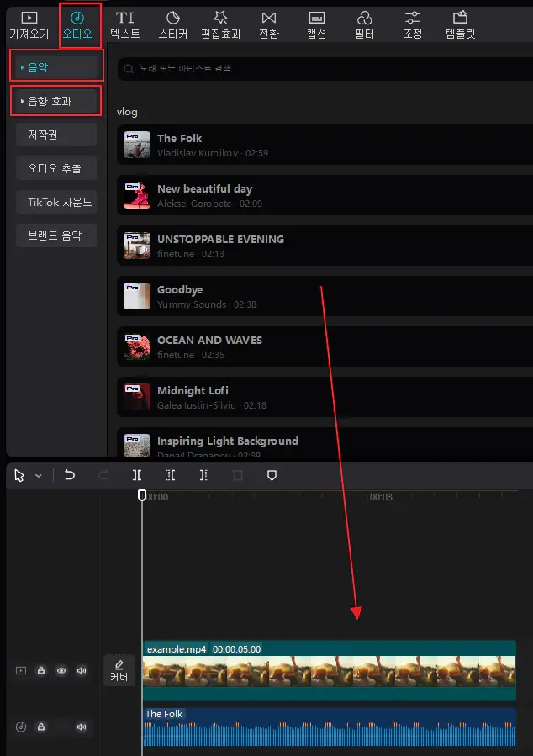
Task: Open the TikTok 사운드 section
Action: 55,202
